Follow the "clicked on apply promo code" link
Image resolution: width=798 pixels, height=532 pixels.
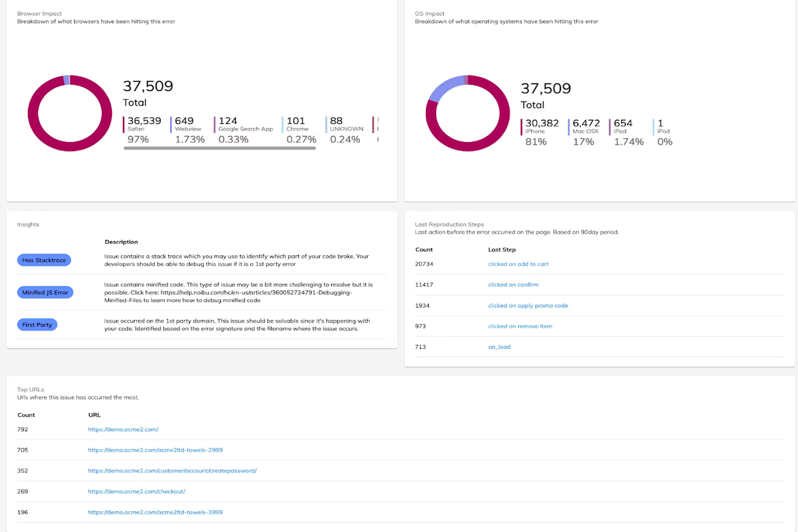pos(528,305)
